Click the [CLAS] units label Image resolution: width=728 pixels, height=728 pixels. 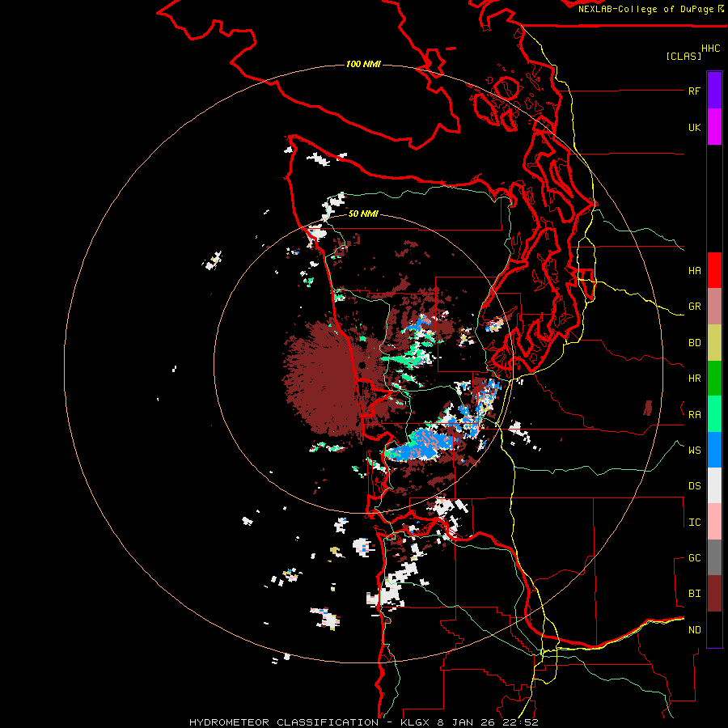(684, 56)
